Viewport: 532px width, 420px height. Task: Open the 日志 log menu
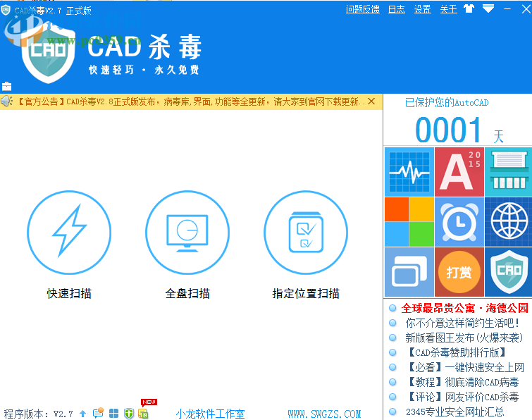[x=396, y=9]
